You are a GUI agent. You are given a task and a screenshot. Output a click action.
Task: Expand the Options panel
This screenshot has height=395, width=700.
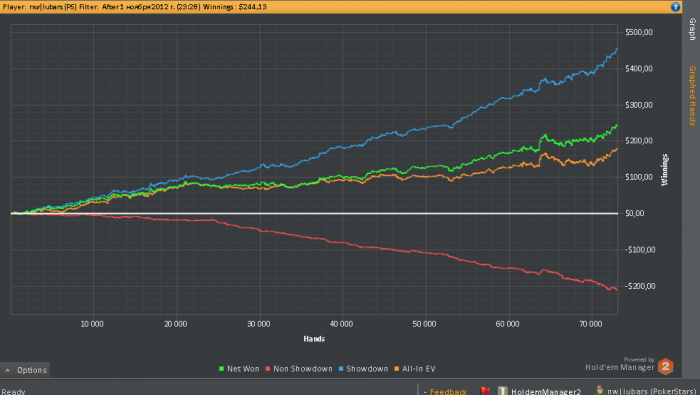[x=25, y=370]
